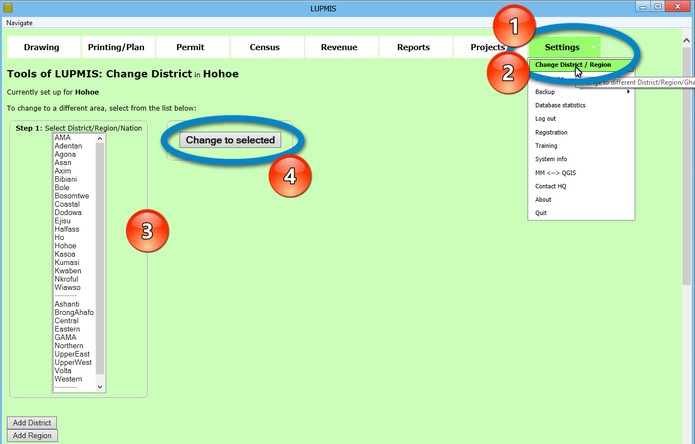Open Registration from Settings menu
695x444 pixels.
click(x=581, y=132)
